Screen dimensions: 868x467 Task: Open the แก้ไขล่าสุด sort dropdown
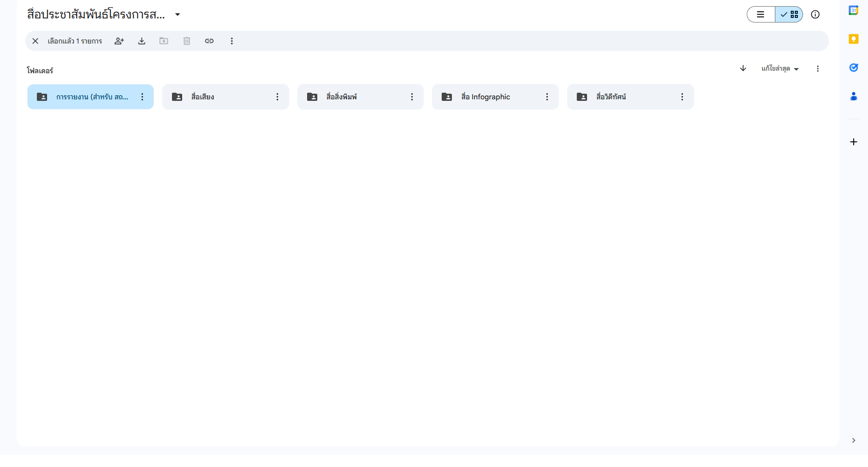click(779, 69)
